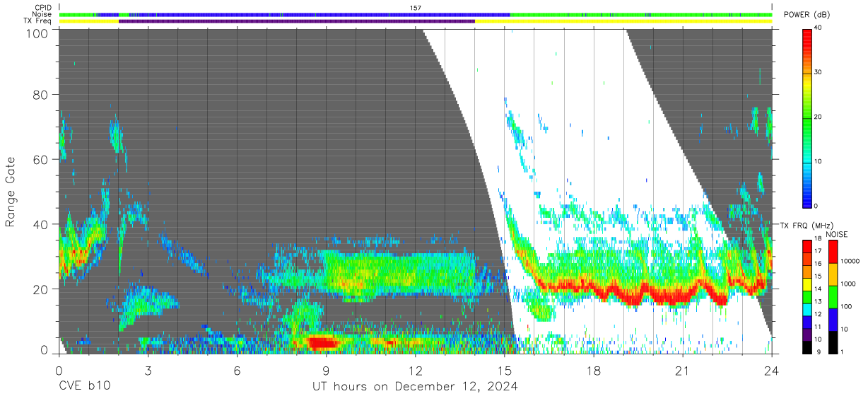This screenshot has width=868, height=401.
Task: Click the UT hour tick label 15
Action: point(504,370)
